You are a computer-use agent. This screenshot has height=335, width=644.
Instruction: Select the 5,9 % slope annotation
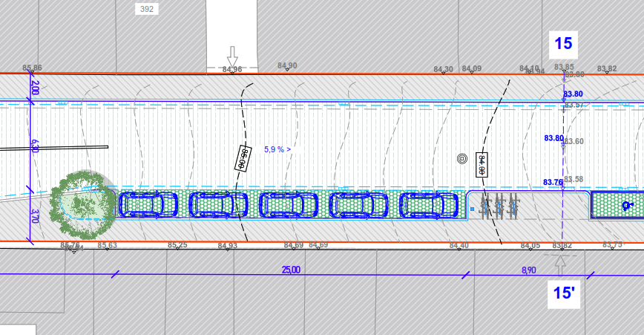click(x=277, y=149)
